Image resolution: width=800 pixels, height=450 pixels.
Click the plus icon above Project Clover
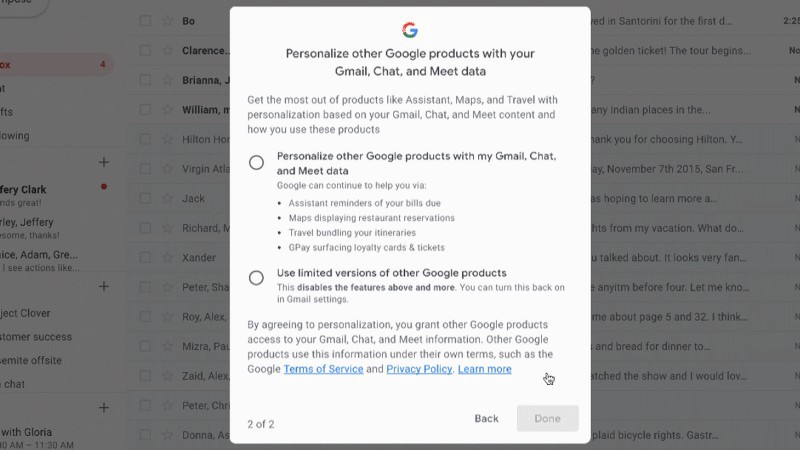104,286
